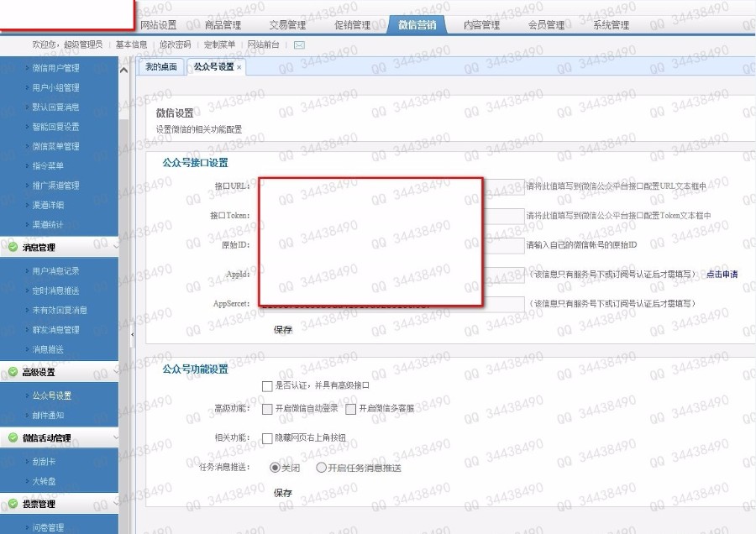Viewport: 756px width, 534px height.
Task: Save 公众号接口设置 with 保存 button
Action: (283, 330)
